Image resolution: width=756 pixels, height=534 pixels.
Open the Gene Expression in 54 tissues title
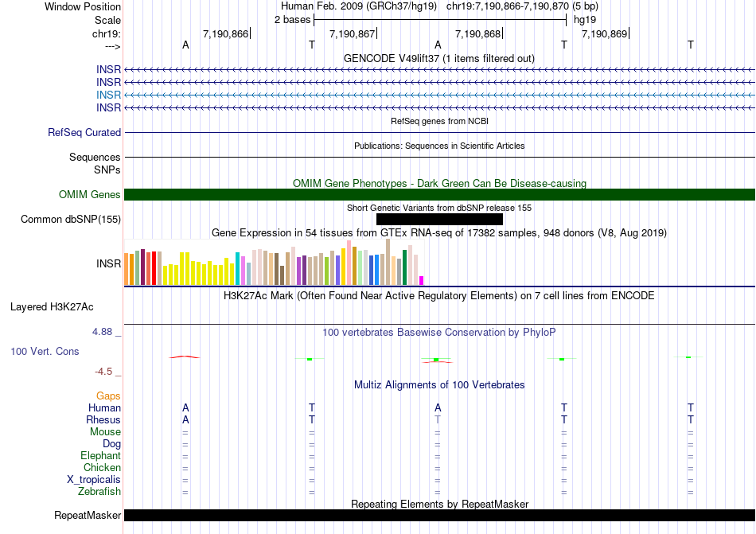point(439,233)
